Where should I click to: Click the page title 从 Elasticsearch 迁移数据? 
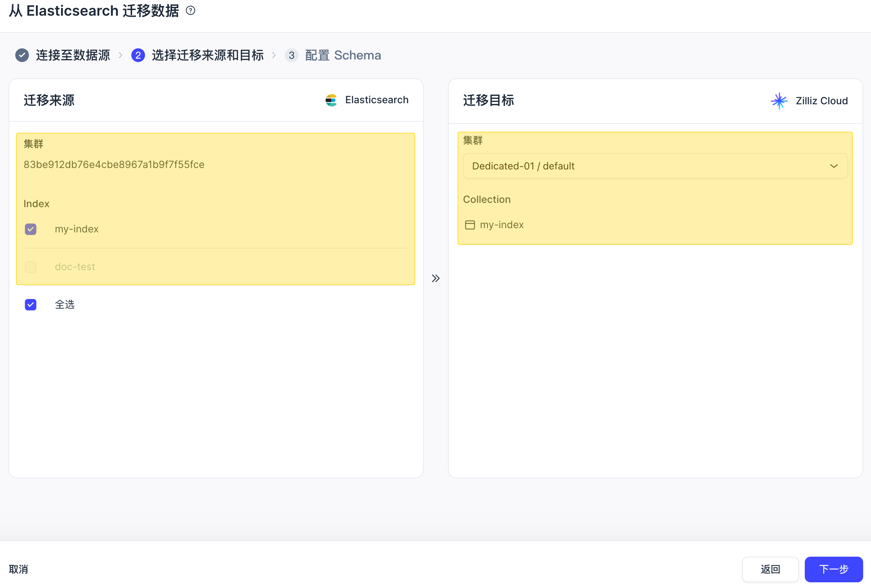tap(94, 10)
